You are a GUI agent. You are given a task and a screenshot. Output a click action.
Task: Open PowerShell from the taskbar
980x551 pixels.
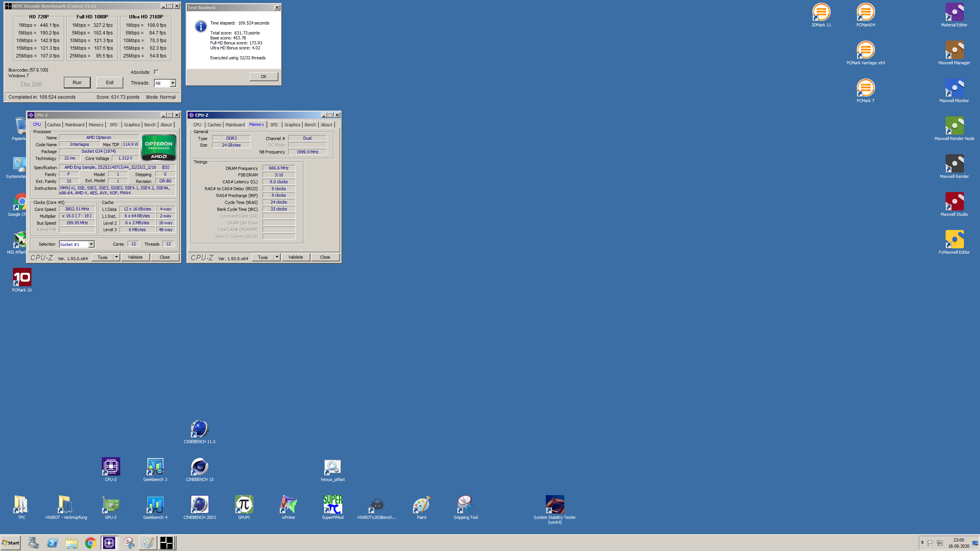(x=52, y=543)
